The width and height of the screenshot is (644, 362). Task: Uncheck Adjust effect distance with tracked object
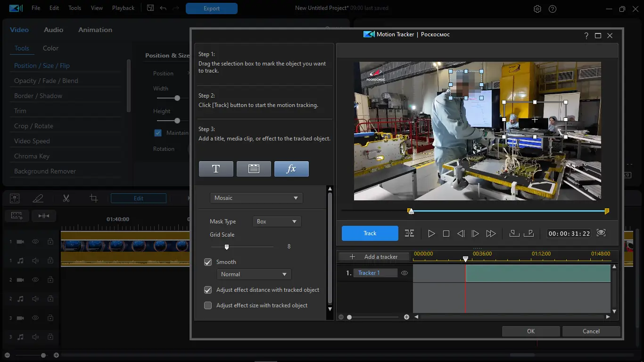(208, 290)
